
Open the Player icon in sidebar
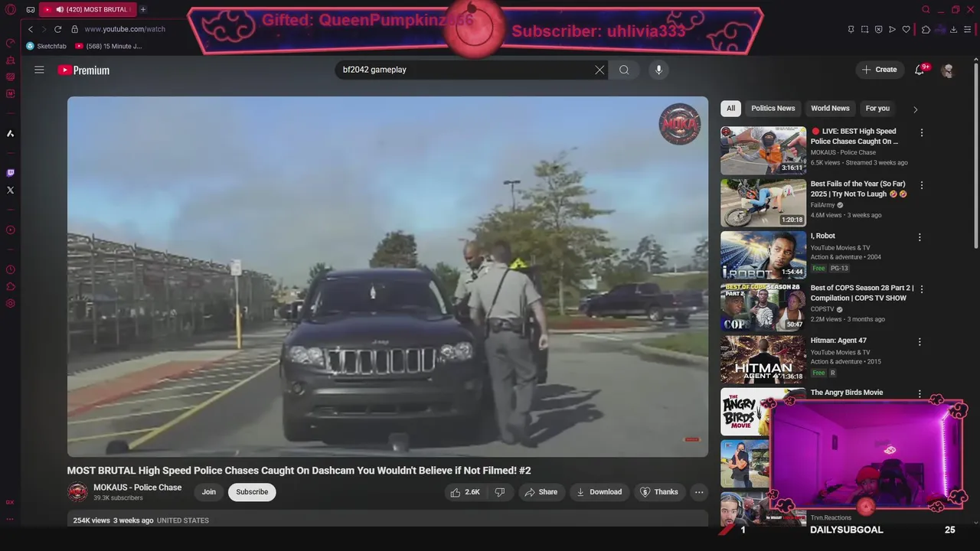(x=10, y=230)
